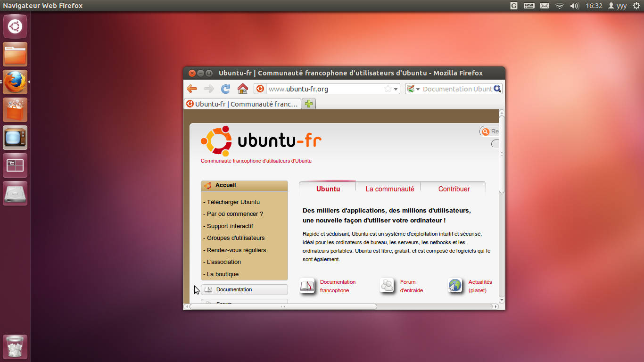Open the yyy user menu
This screenshot has height=362, width=644.
pyautogui.click(x=617, y=6)
